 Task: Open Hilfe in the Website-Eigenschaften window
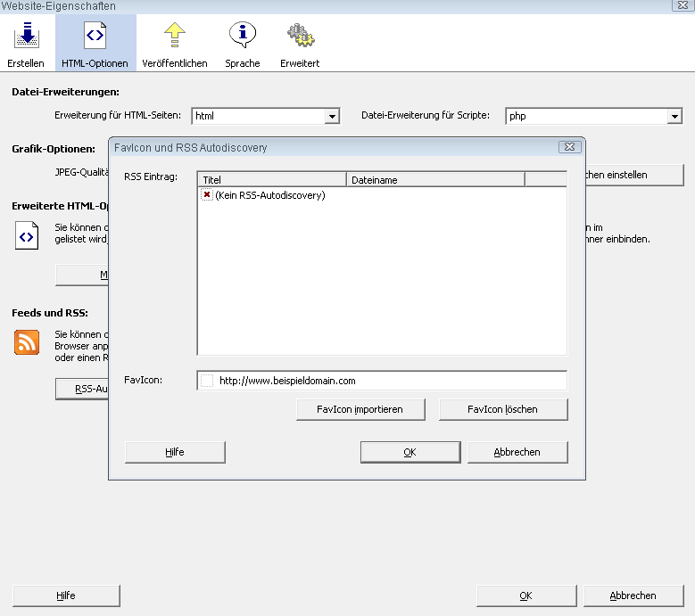click(66, 595)
